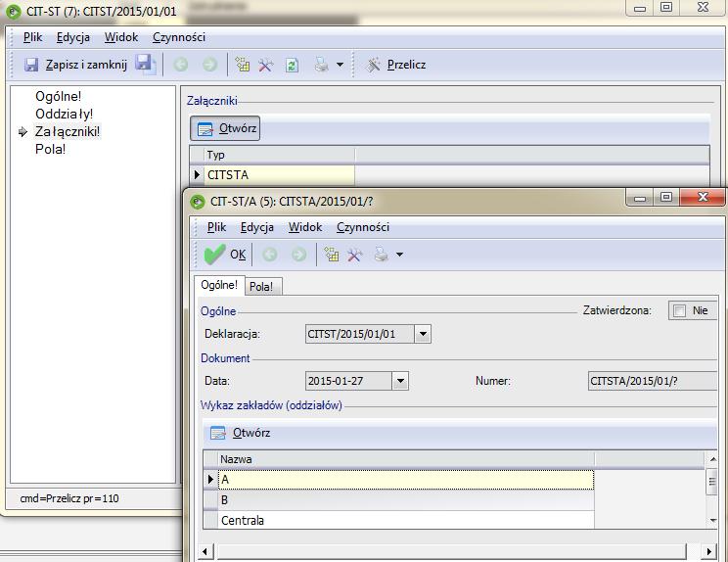Click the tools icon in CIT-ST/A toolbar
Image resolution: width=728 pixels, height=562 pixels.
[355, 255]
